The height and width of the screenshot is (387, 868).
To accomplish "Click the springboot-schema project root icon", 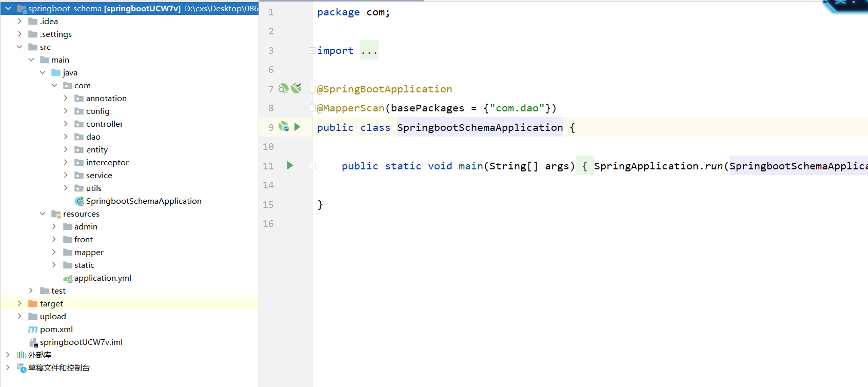I will (x=22, y=9).
